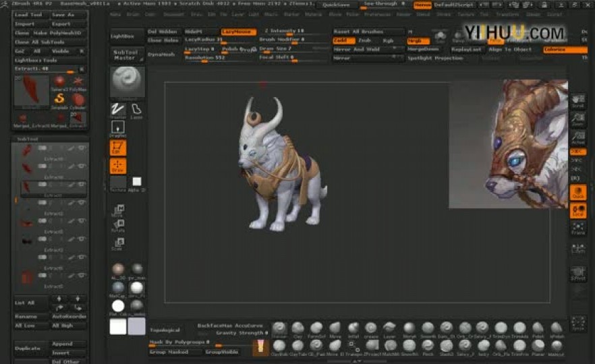Pick the Morph brush
The image size is (595, 364).
(409, 330)
